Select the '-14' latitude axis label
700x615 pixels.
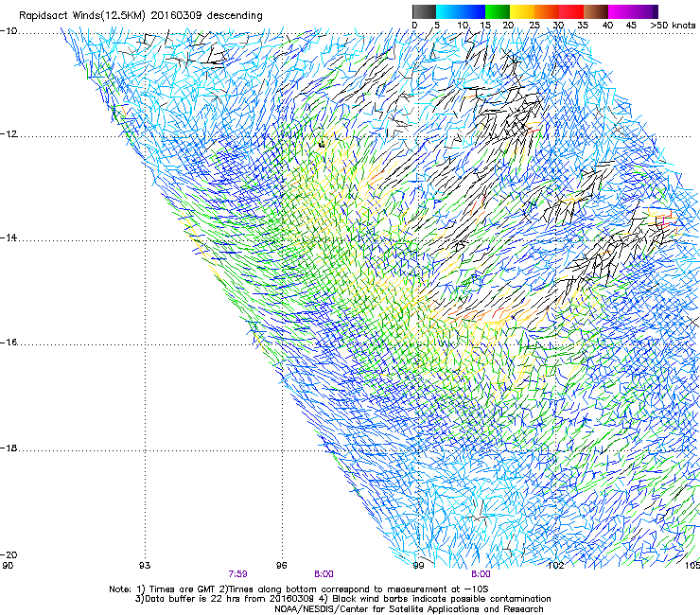(9, 238)
